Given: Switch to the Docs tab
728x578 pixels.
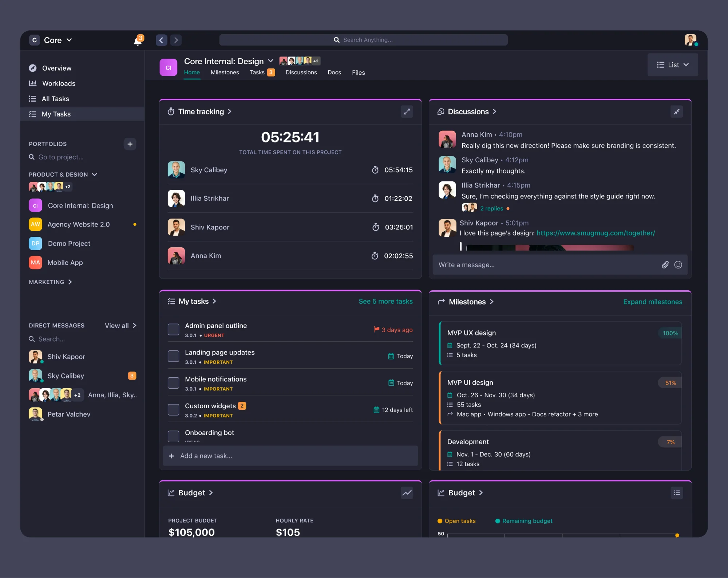Looking at the screenshot, I should pos(334,72).
